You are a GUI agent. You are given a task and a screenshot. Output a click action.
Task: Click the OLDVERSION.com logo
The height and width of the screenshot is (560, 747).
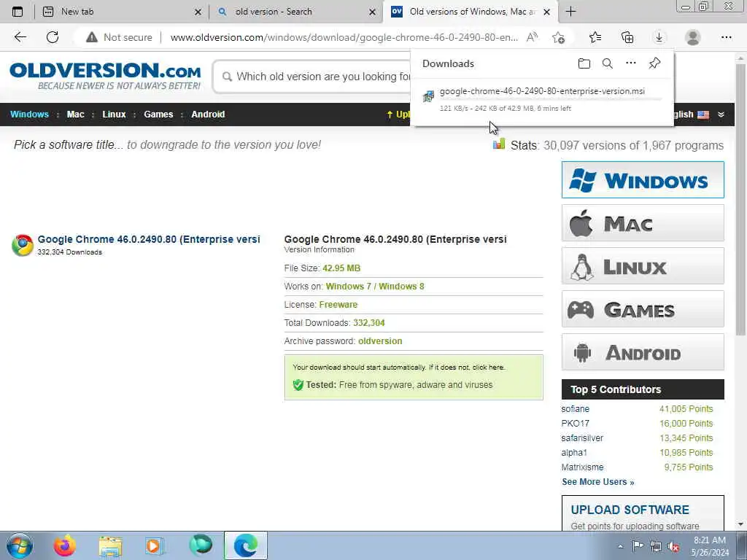105,76
